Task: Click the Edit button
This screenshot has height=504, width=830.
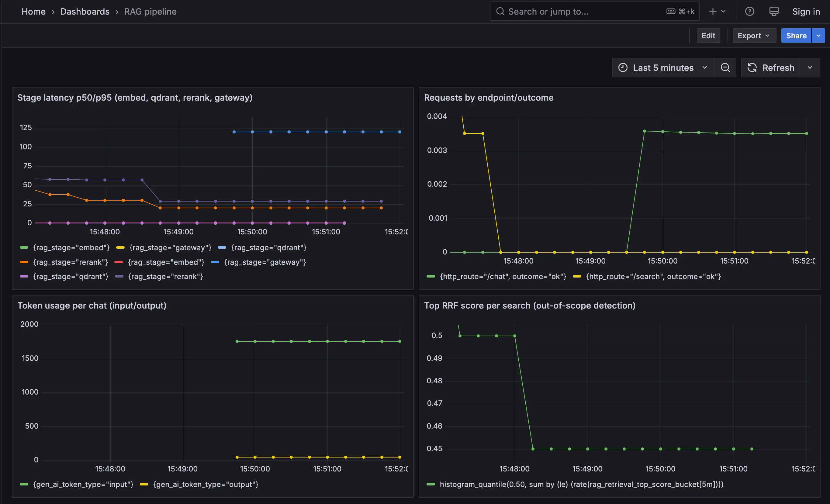Action: (x=708, y=36)
